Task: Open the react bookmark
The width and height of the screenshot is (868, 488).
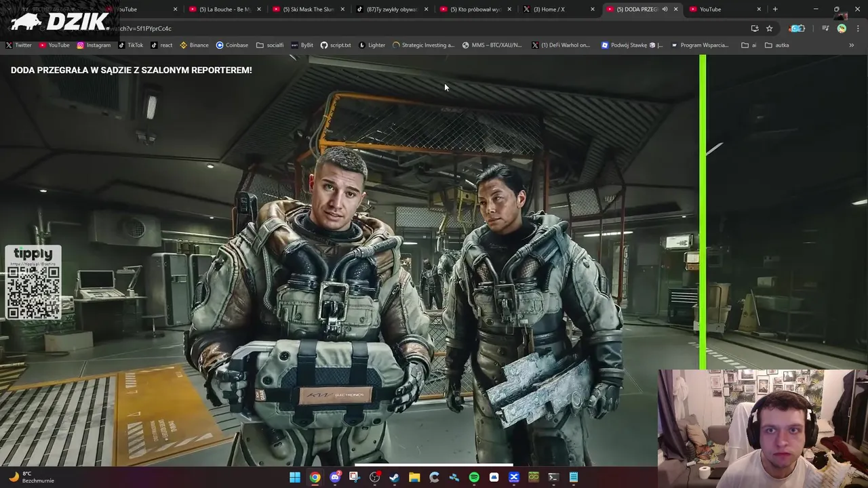Action: (161, 45)
